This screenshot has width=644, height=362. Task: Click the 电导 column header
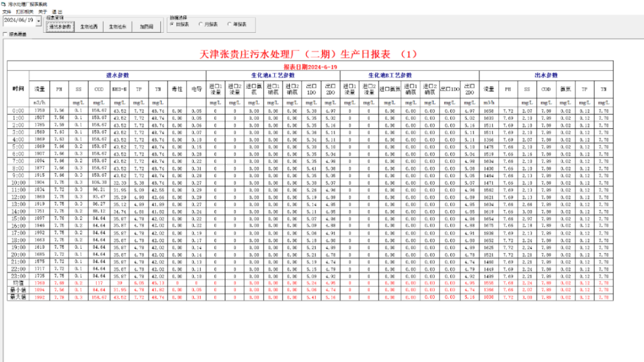pos(196,89)
